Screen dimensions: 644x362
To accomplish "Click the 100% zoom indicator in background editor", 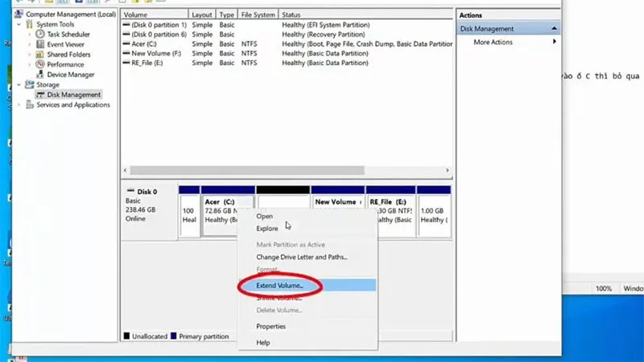I will click(x=603, y=289).
